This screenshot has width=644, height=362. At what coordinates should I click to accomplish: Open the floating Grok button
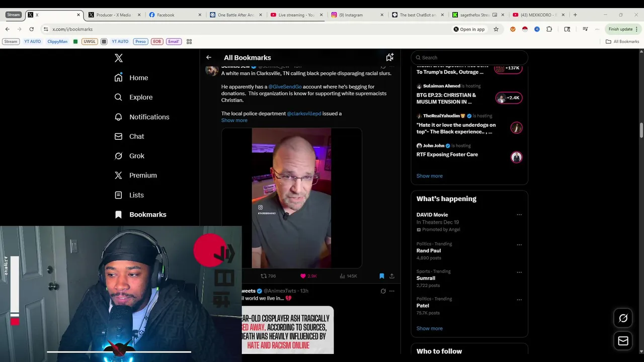click(x=623, y=318)
